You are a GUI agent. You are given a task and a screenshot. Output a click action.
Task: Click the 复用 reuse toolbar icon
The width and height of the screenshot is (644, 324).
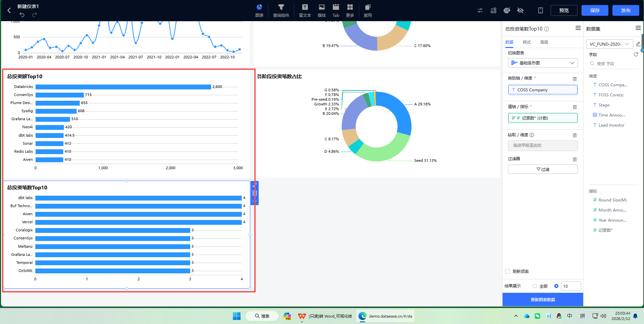368,10
